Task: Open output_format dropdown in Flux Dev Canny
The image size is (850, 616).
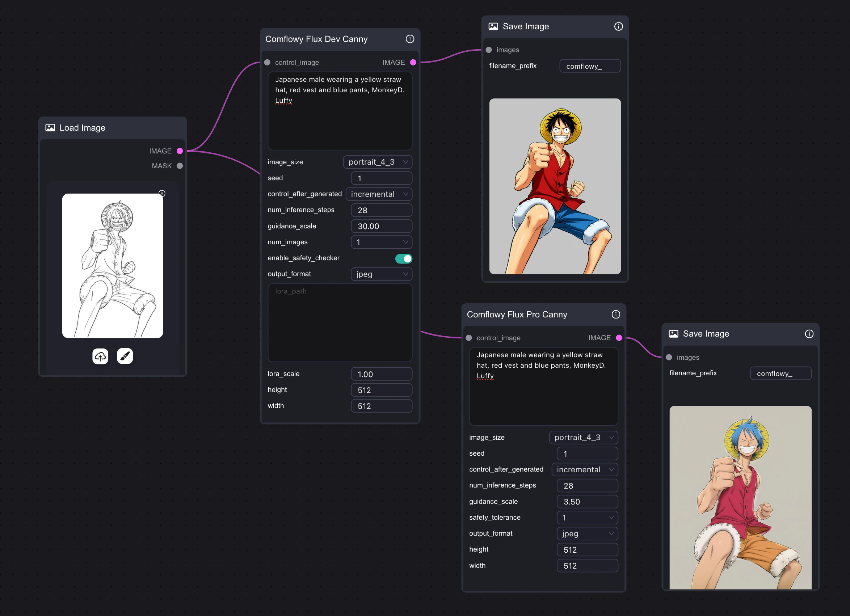Action: coord(381,274)
